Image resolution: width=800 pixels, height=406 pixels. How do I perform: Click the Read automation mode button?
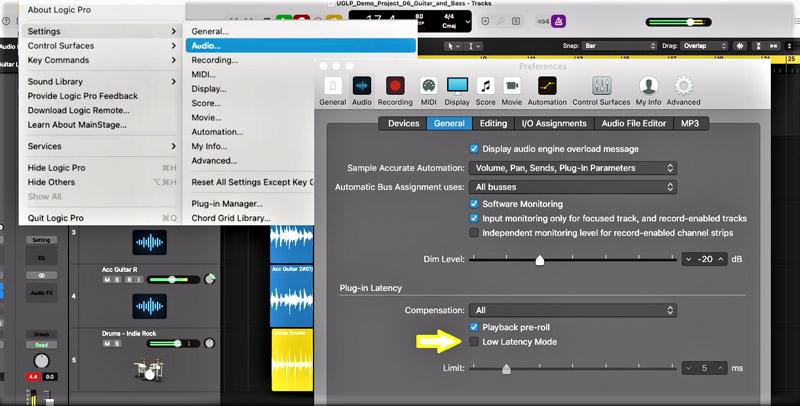tap(41, 345)
